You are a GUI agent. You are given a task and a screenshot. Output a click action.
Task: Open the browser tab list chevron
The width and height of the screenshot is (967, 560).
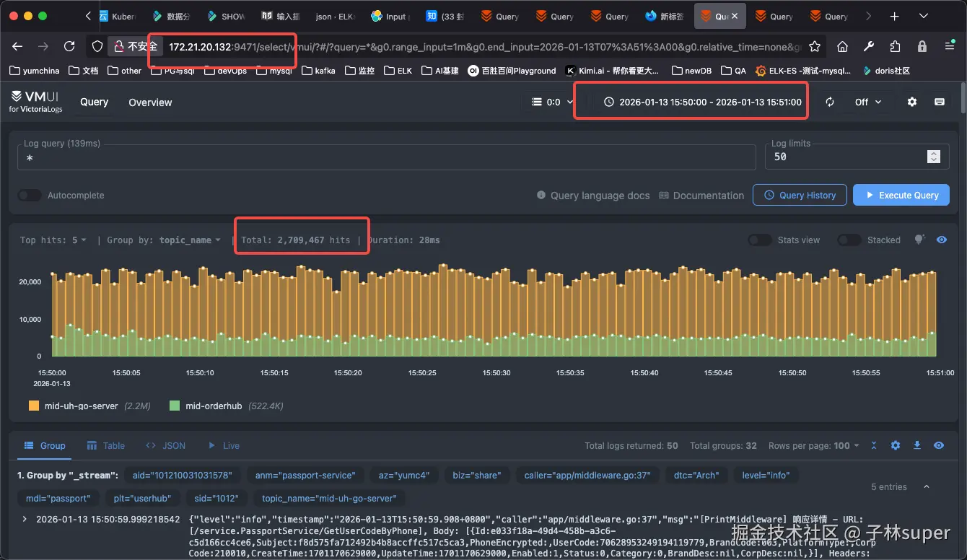coord(924,16)
